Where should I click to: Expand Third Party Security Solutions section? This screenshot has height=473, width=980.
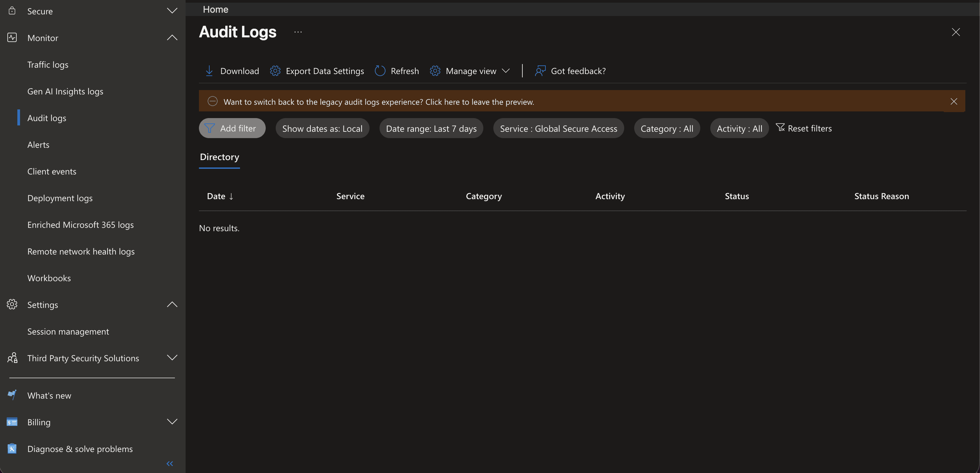tap(172, 357)
